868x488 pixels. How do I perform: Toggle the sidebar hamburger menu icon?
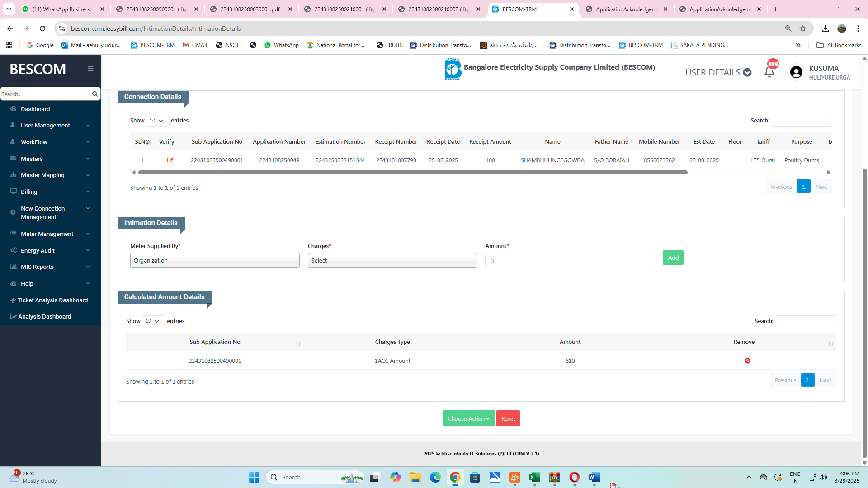tap(90, 69)
